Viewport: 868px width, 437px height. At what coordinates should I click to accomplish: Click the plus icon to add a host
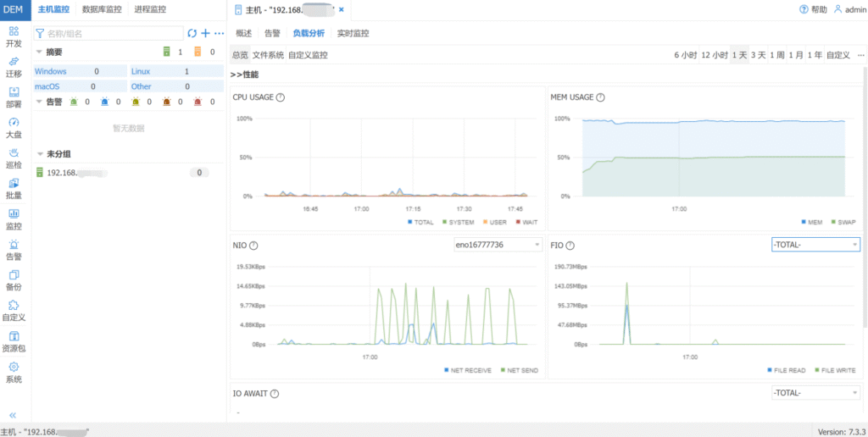[x=205, y=33]
